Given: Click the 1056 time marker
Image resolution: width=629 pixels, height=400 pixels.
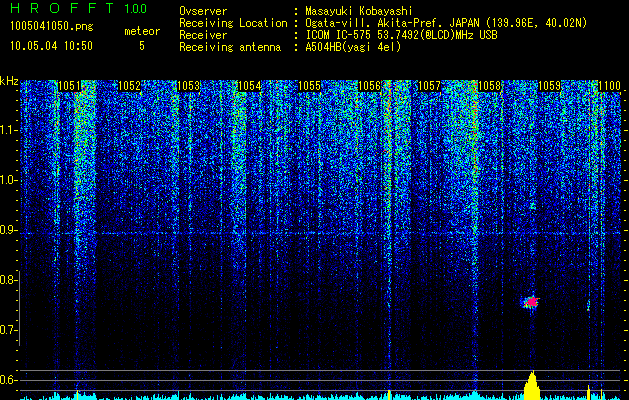Looking at the screenshot, I should point(369,86).
